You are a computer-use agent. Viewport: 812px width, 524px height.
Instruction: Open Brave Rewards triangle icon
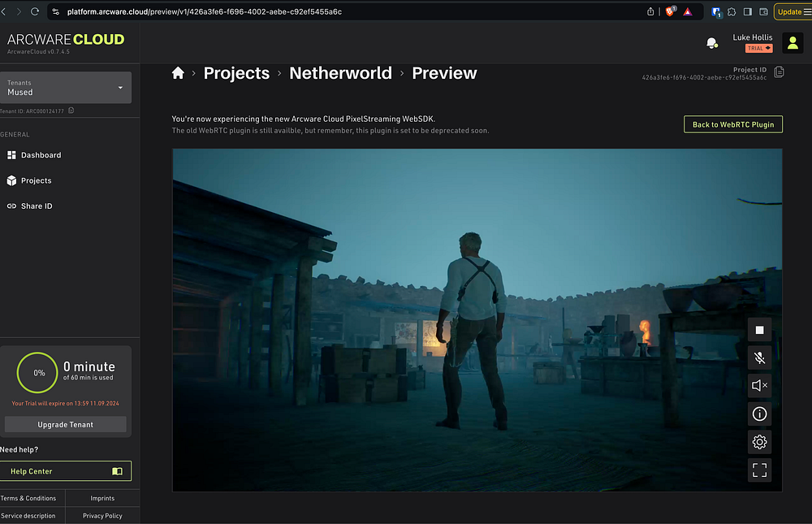point(688,11)
